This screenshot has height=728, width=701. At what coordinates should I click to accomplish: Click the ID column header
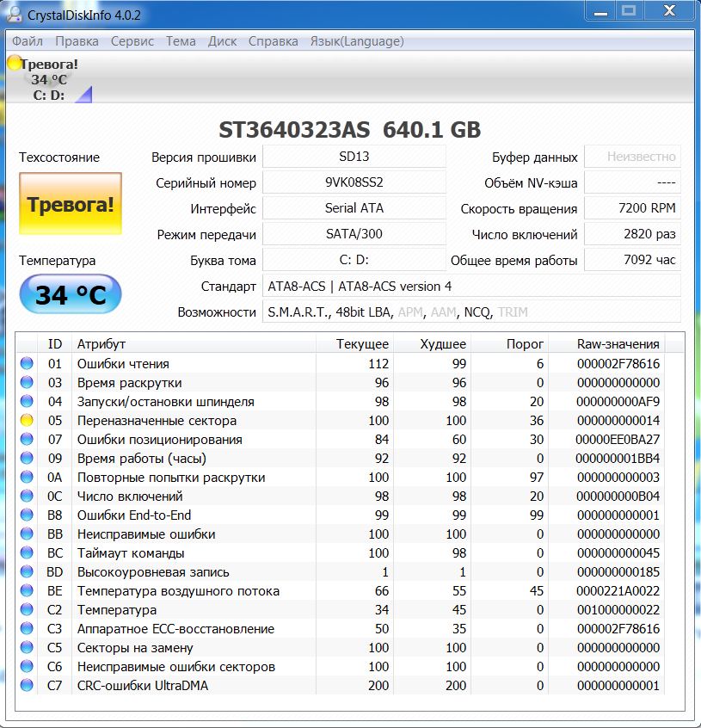pyautogui.click(x=55, y=344)
